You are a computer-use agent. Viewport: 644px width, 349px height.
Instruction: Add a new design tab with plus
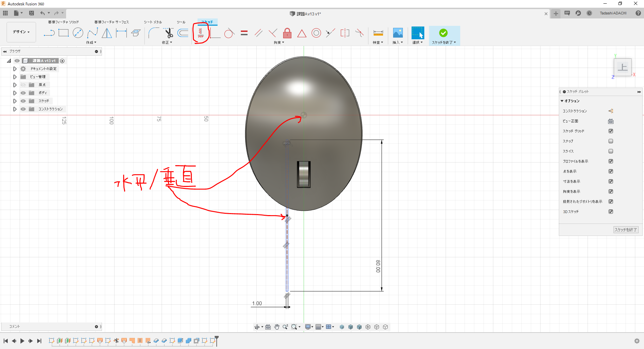click(x=556, y=13)
